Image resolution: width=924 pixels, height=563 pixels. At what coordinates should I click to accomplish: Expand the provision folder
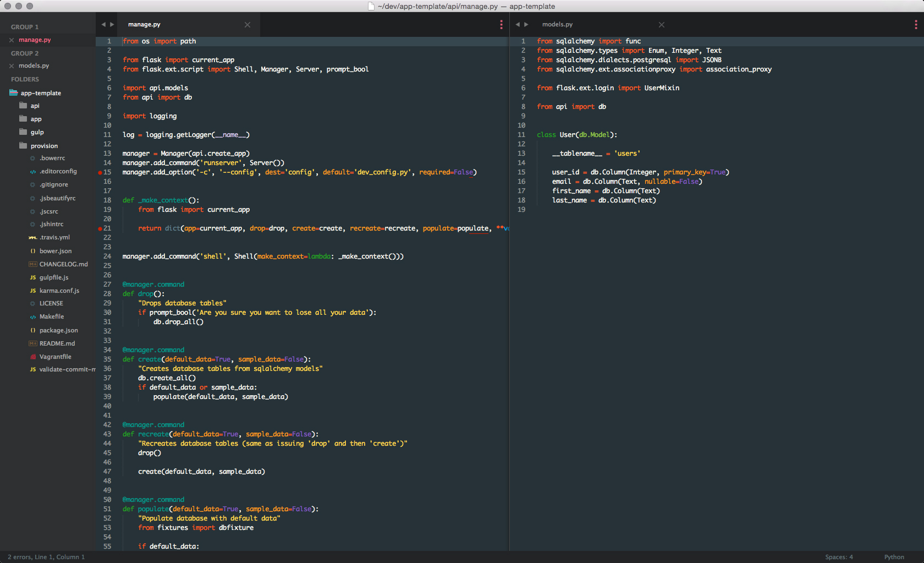44,146
